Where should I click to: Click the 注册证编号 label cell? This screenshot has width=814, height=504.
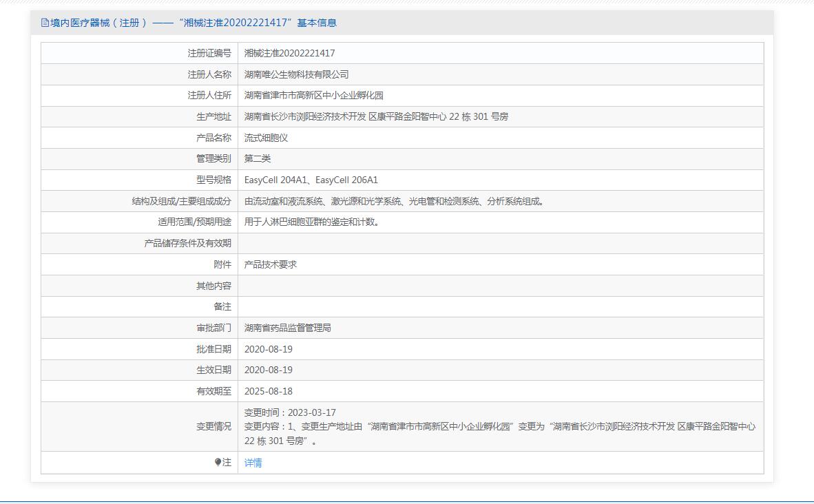(140, 53)
